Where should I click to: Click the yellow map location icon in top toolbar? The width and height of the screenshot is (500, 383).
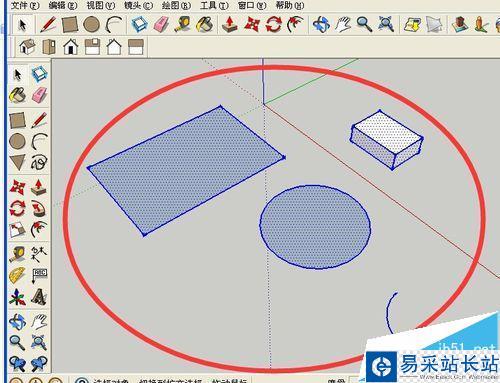click(413, 25)
